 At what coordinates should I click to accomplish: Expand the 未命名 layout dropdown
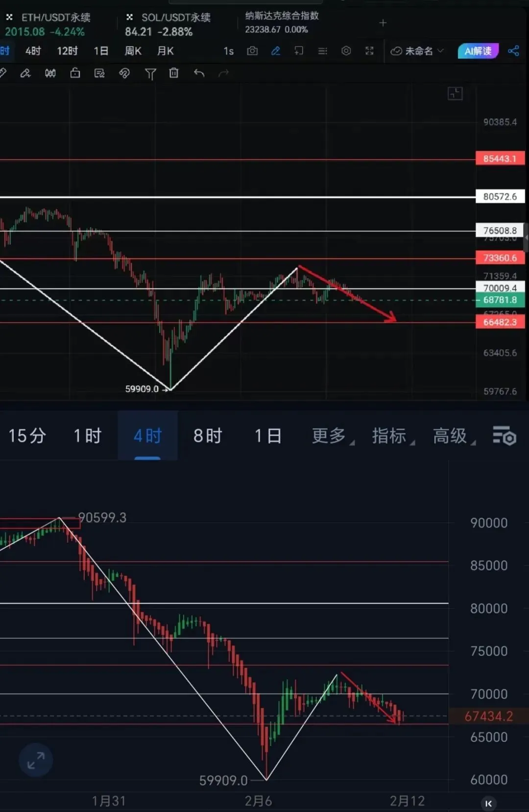(x=417, y=51)
